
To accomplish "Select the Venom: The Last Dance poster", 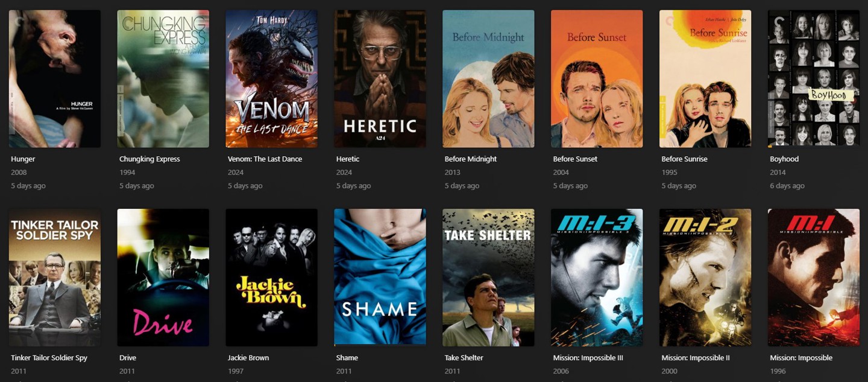I will click(272, 78).
